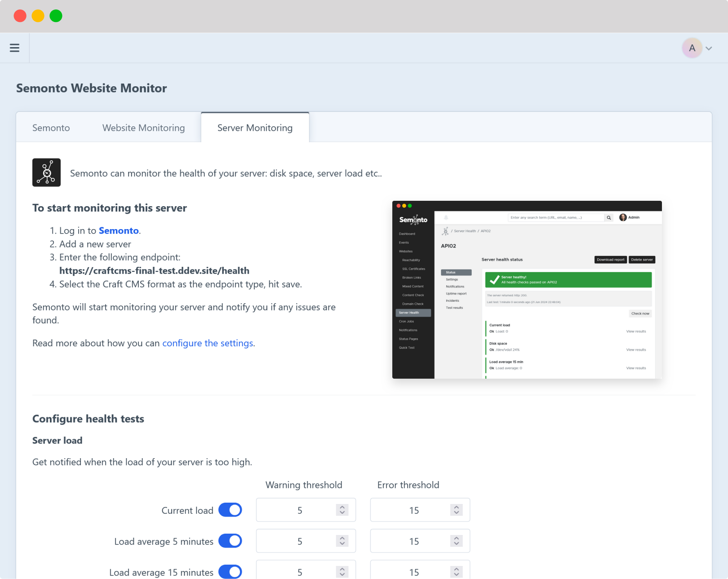
Task: Click Load average 5 minutes error field
Action: pos(420,541)
